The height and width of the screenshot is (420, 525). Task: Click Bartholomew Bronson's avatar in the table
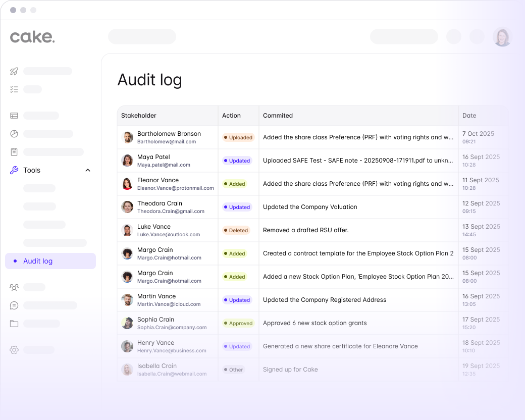click(127, 137)
